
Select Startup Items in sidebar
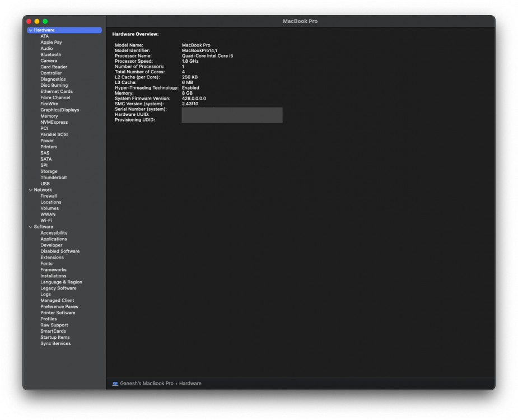pyautogui.click(x=55, y=337)
